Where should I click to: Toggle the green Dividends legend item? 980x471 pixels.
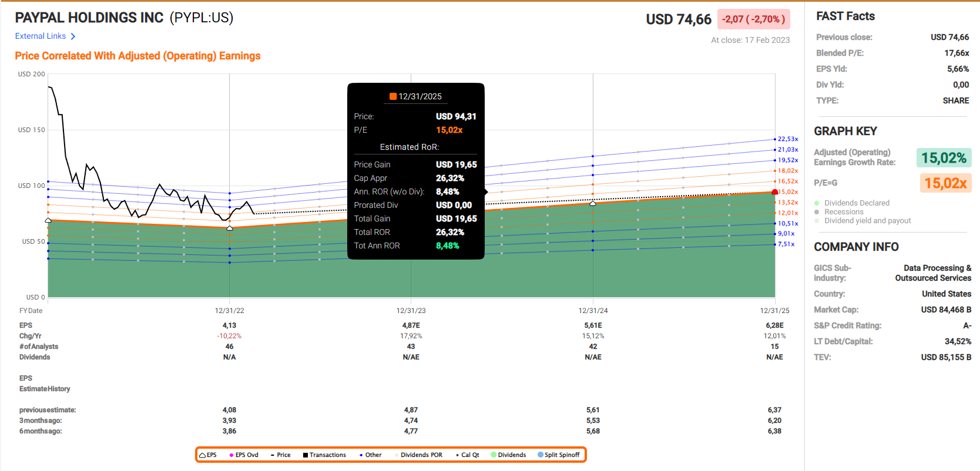click(508, 455)
